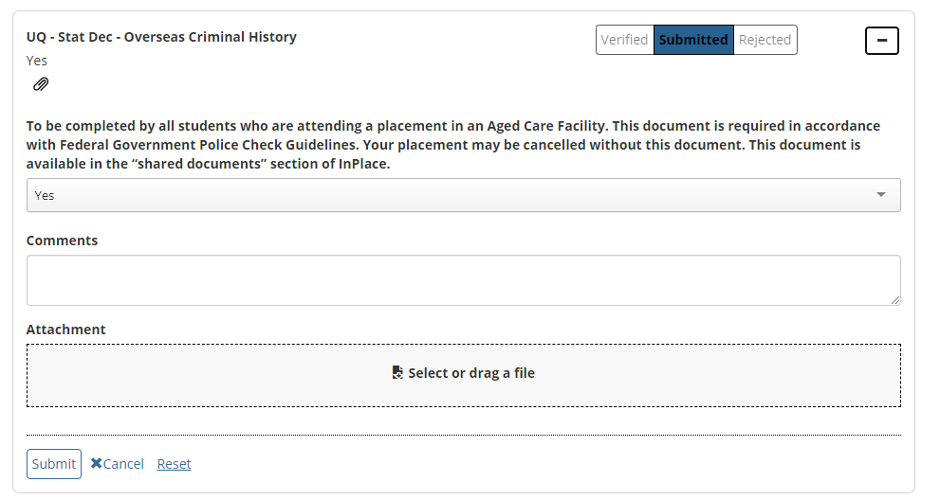The height and width of the screenshot is (502, 941).
Task: Open the paperclip attachment icon
Action: point(41,84)
